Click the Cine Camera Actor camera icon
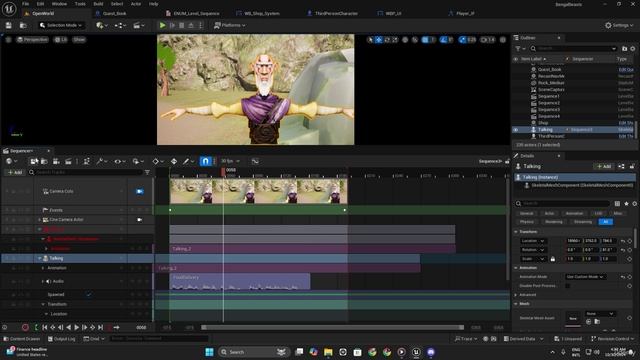The image size is (640, 360). point(140,220)
